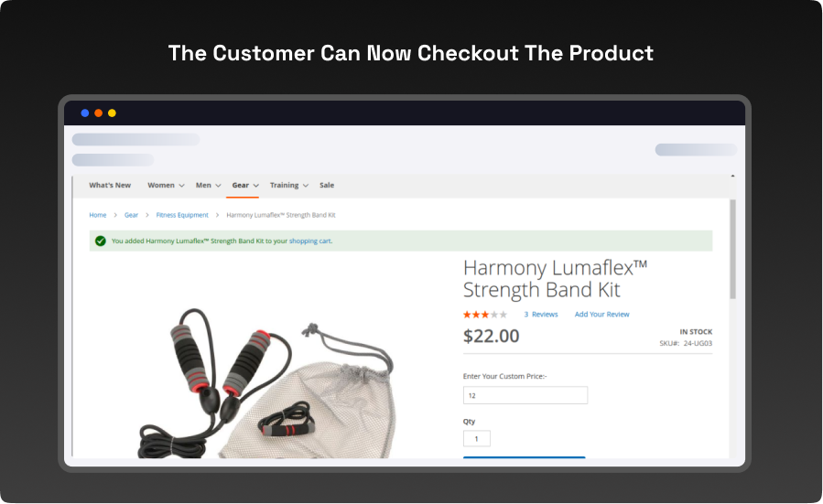Open the What's New menu item
The image size is (823, 504).
click(110, 185)
